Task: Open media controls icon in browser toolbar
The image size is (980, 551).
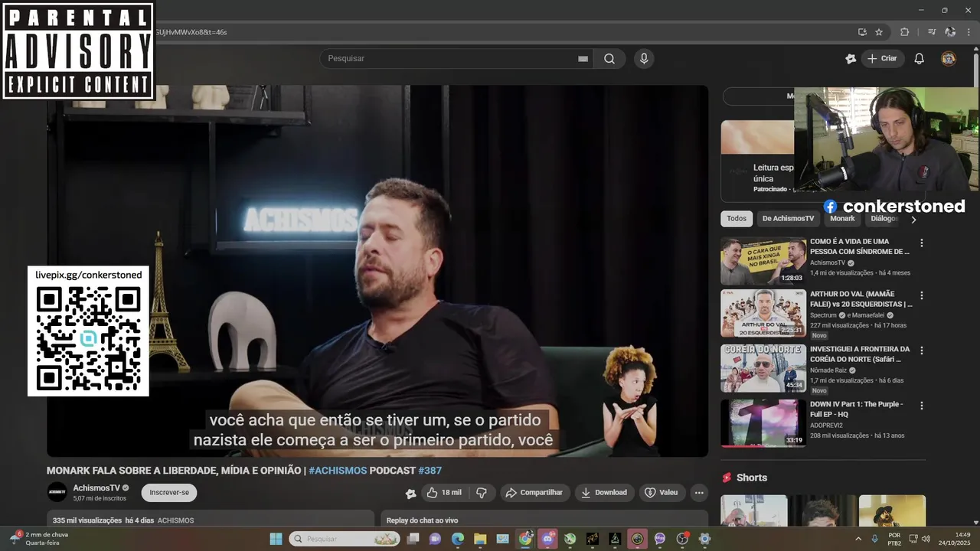Action: 932,32
